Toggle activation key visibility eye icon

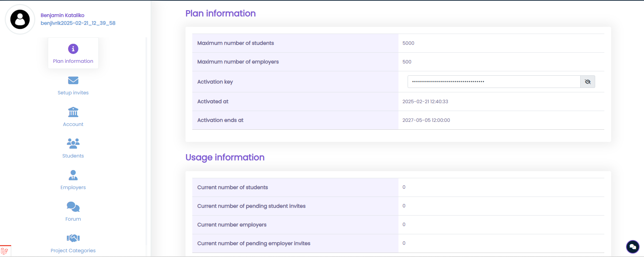588,82
